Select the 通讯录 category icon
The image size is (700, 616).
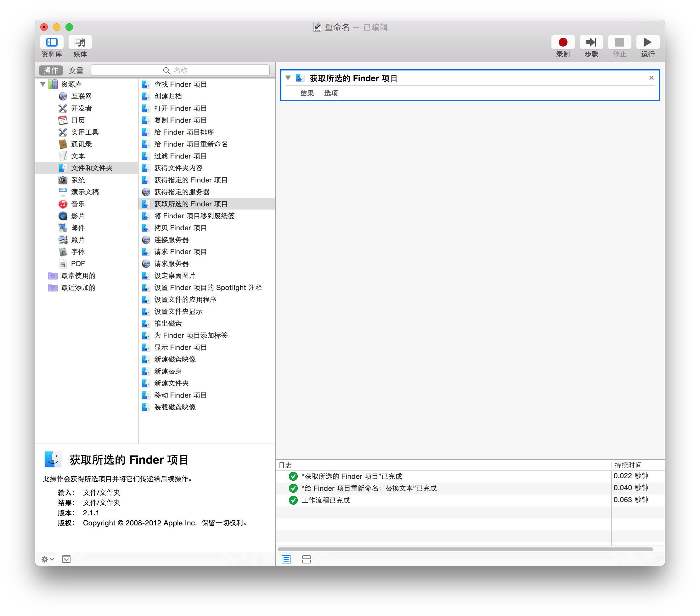tap(63, 144)
